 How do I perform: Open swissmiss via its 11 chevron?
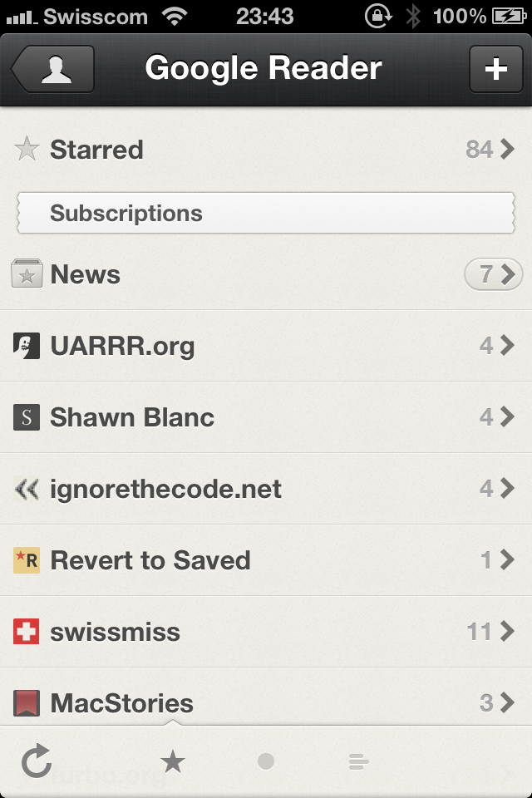[x=490, y=632]
